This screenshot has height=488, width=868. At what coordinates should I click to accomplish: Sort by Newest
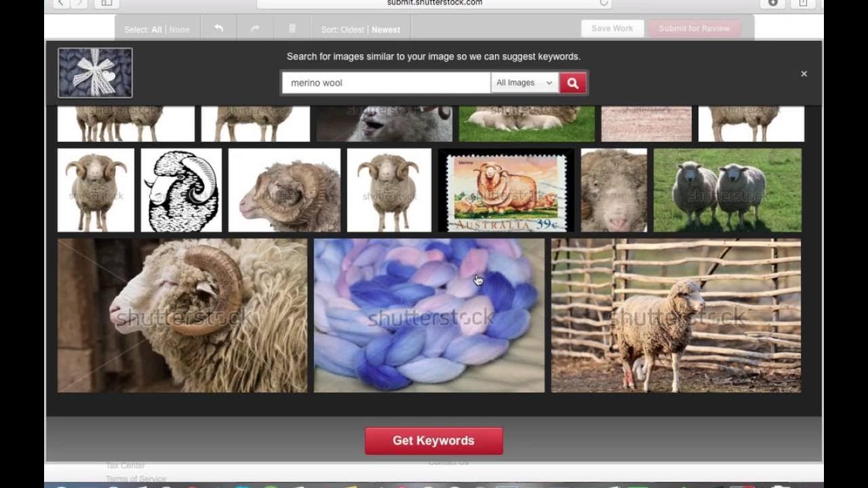point(386,30)
